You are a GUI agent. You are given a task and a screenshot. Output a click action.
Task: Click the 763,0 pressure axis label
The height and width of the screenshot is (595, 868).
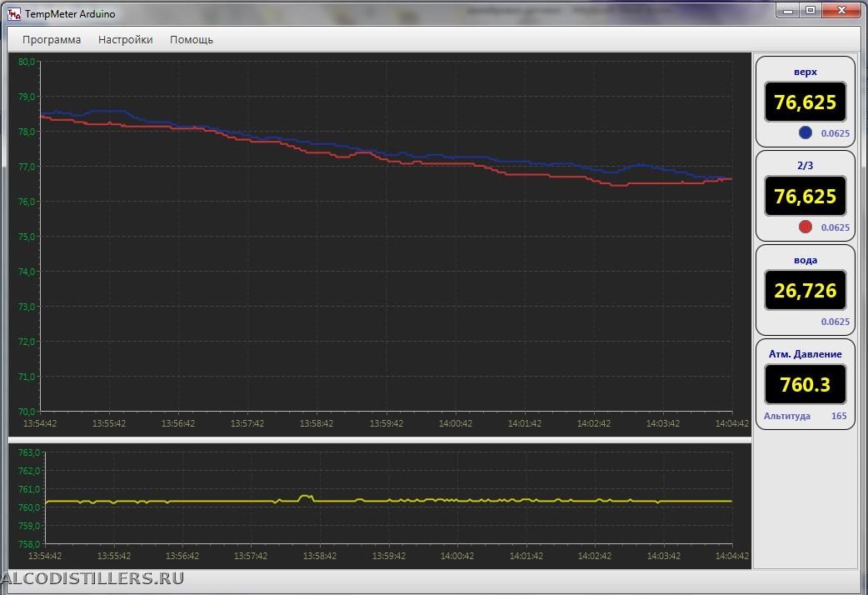(x=29, y=452)
